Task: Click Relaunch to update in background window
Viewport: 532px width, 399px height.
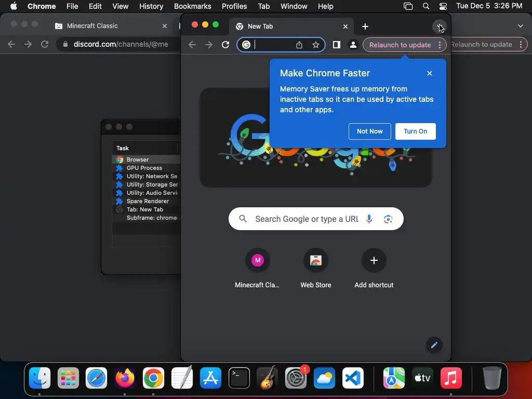Action: click(x=482, y=45)
